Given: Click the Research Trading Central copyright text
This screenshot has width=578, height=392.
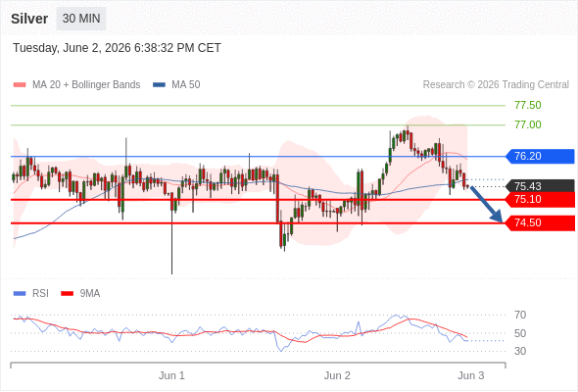Looking at the screenshot, I should point(496,85).
